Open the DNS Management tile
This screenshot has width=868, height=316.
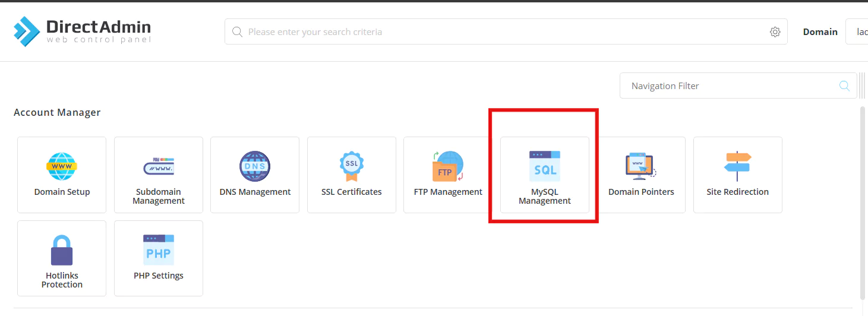[x=255, y=175]
